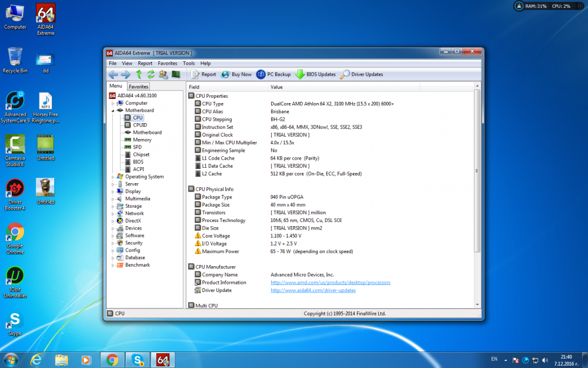
Task: Go back with the blue left arrow
Action: [113, 74]
